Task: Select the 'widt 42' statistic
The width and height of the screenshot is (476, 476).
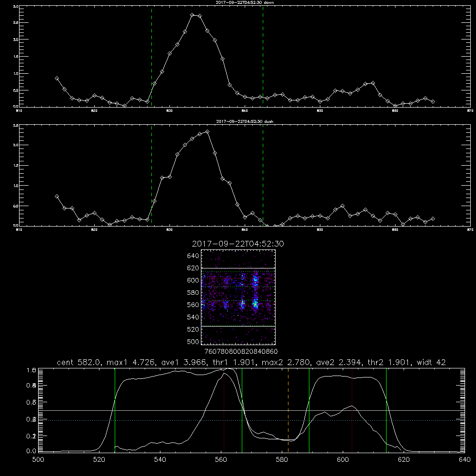Action: [x=431, y=362]
